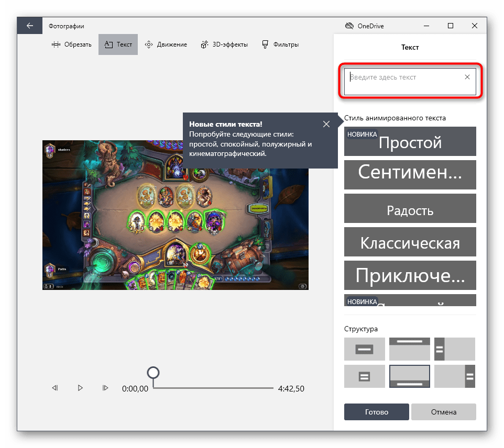Click the back arrow button
The image size is (504, 448).
pos(30,26)
